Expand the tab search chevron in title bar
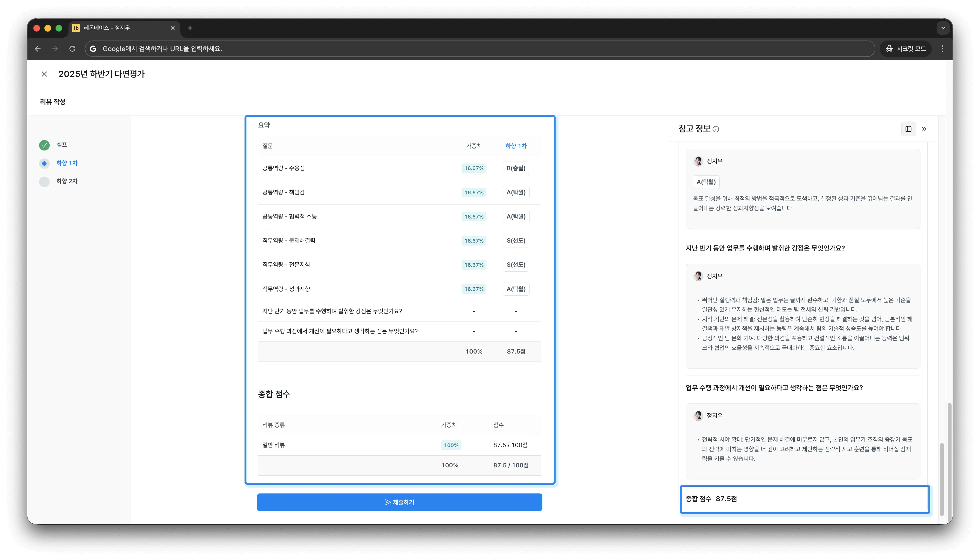980x560 pixels. point(943,28)
